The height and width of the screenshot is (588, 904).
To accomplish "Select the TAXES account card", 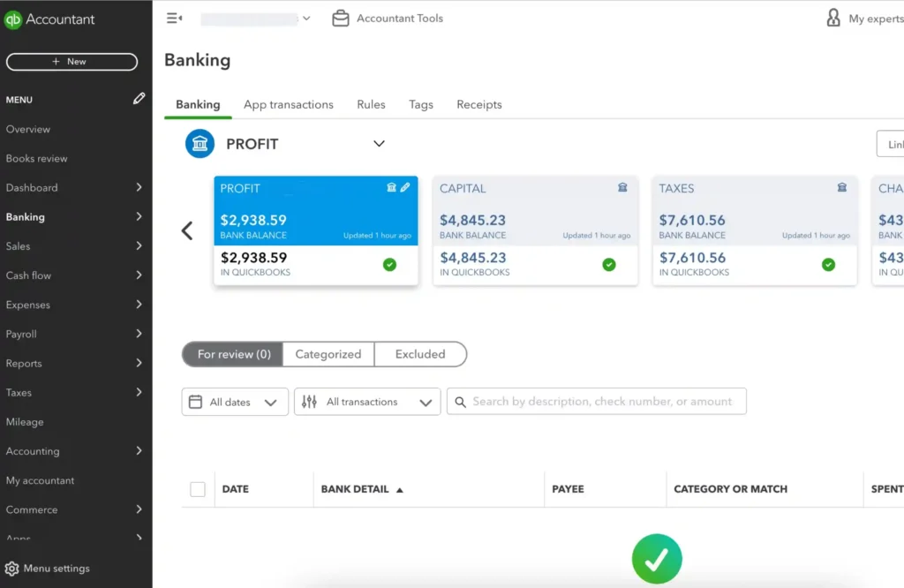I will pyautogui.click(x=755, y=230).
